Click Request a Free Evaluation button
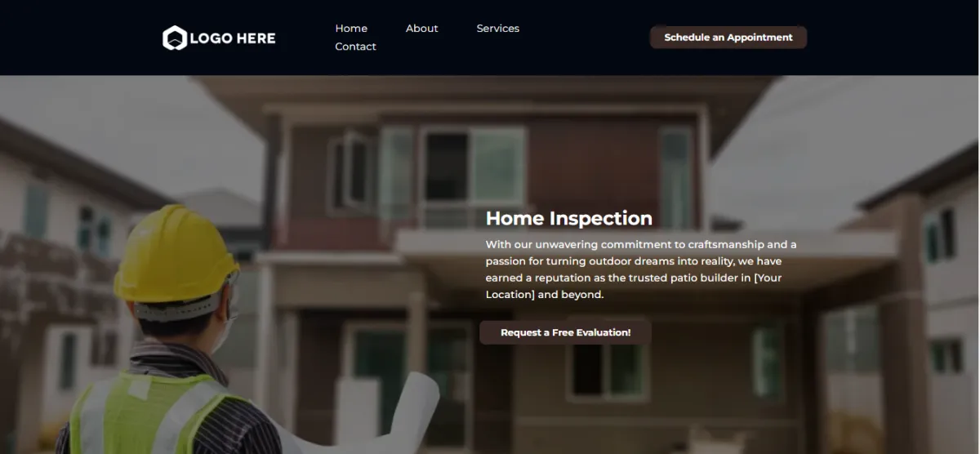Viewport: 980px width, 454px height. [565, 332]
